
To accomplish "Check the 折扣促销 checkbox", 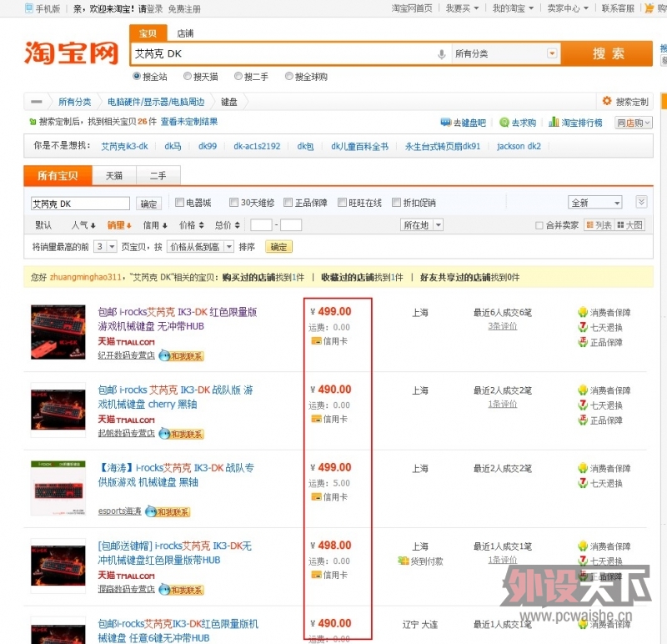I will [396, 202].
